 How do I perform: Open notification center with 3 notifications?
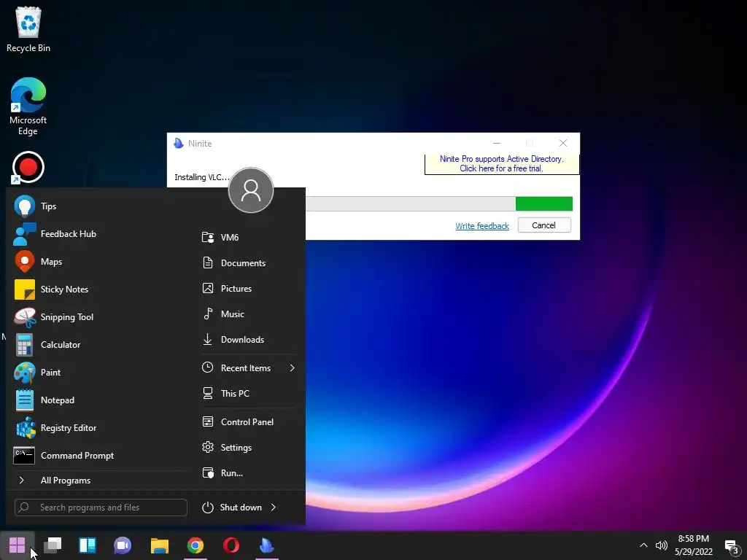[731, 547]
